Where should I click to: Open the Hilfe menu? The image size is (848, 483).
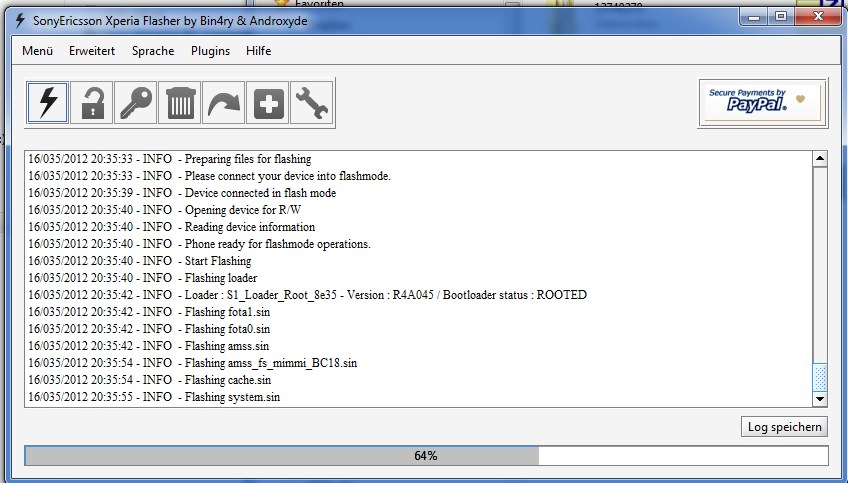click(259, 51)
